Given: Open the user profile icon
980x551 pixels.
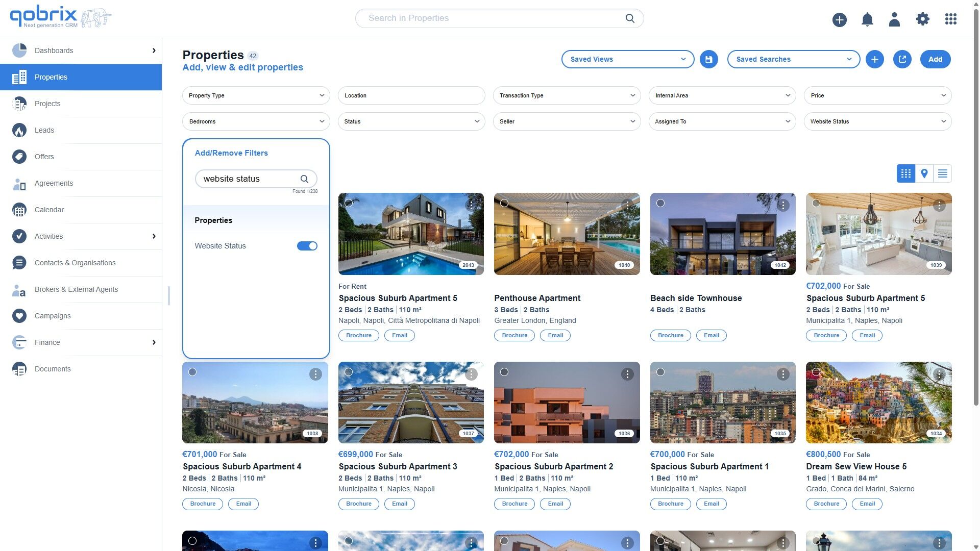Looking at the screenshot, I should coord(894,19).
